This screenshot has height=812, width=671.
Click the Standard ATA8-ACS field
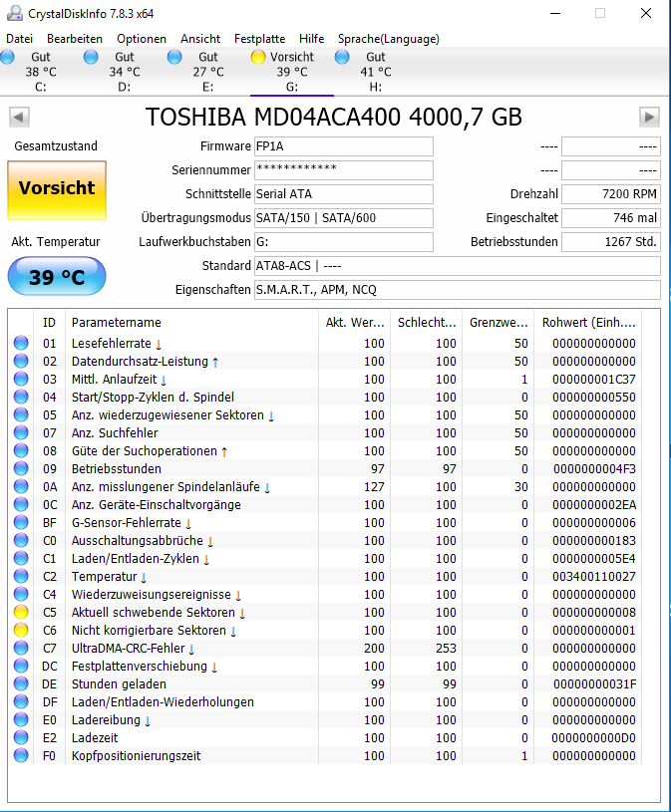pyautogui.click(x=458, y=266)
